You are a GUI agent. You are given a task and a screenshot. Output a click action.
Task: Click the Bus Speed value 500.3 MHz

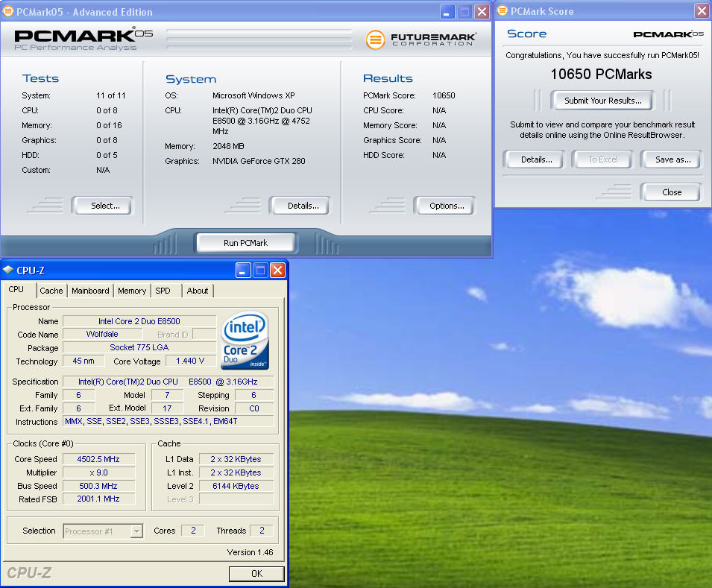(98, 486)
